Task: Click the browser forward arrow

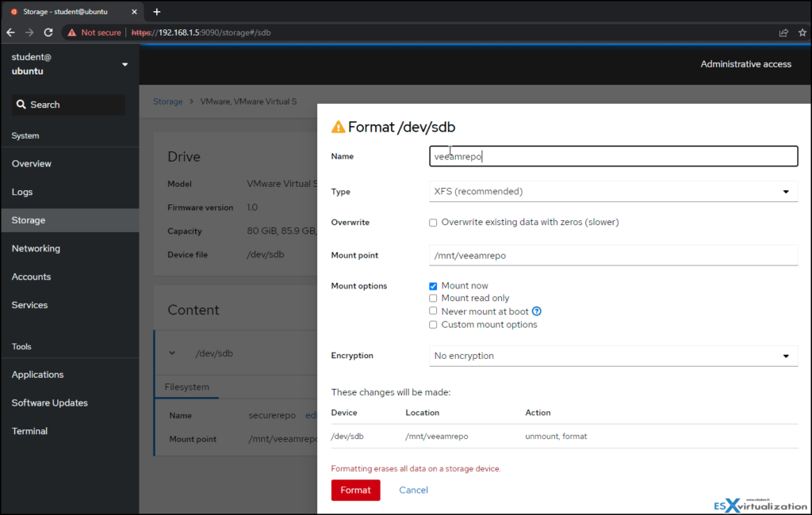Action: (x=29, y=32)
